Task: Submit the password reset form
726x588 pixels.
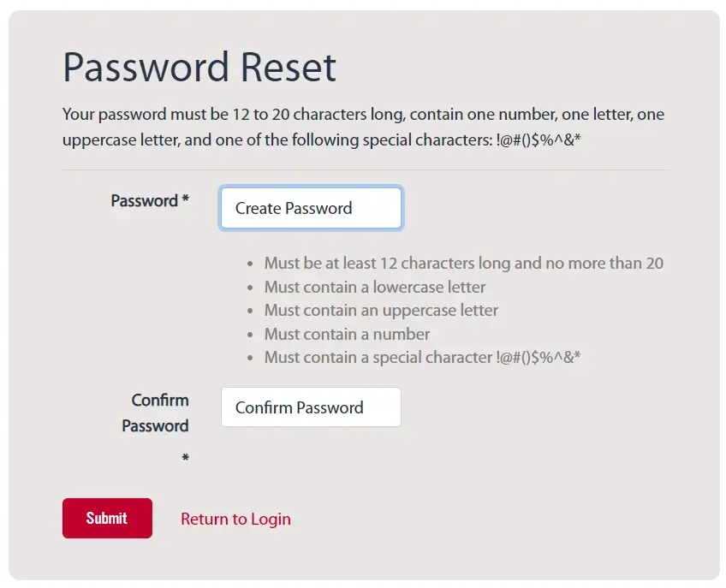Action: click(107, 518)
